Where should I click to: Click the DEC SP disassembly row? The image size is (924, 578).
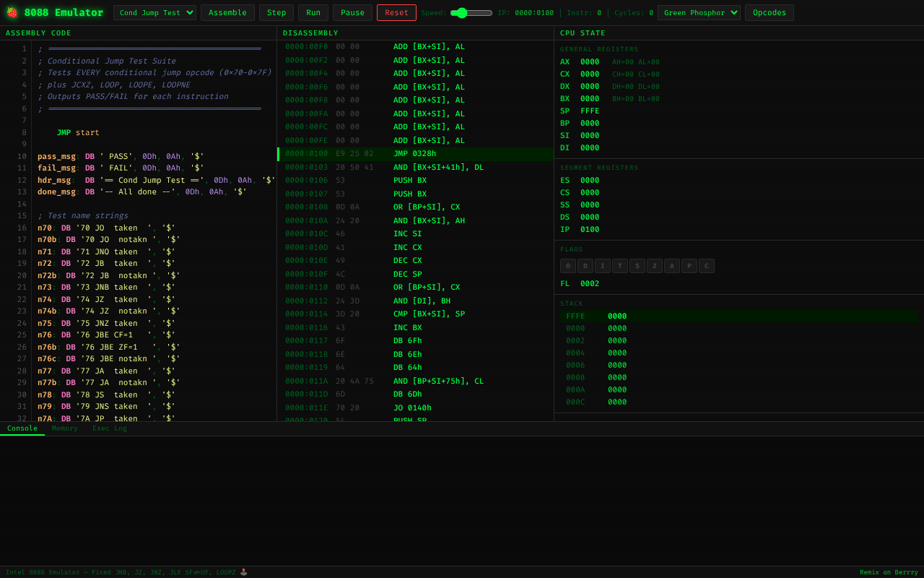416,274
